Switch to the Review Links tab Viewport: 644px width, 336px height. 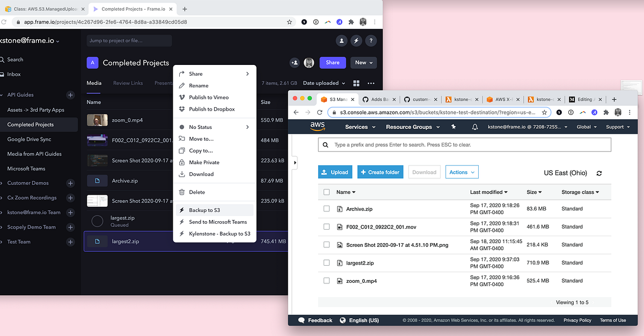(x=128, y=83)
